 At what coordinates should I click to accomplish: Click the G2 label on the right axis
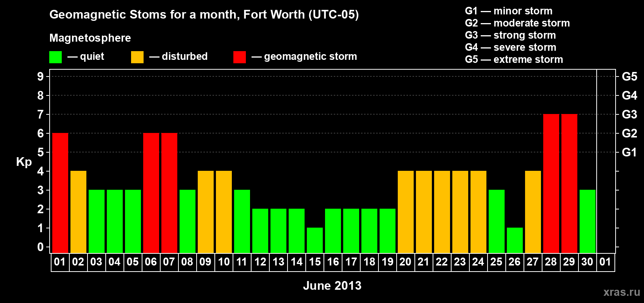(x=630, y=133)
